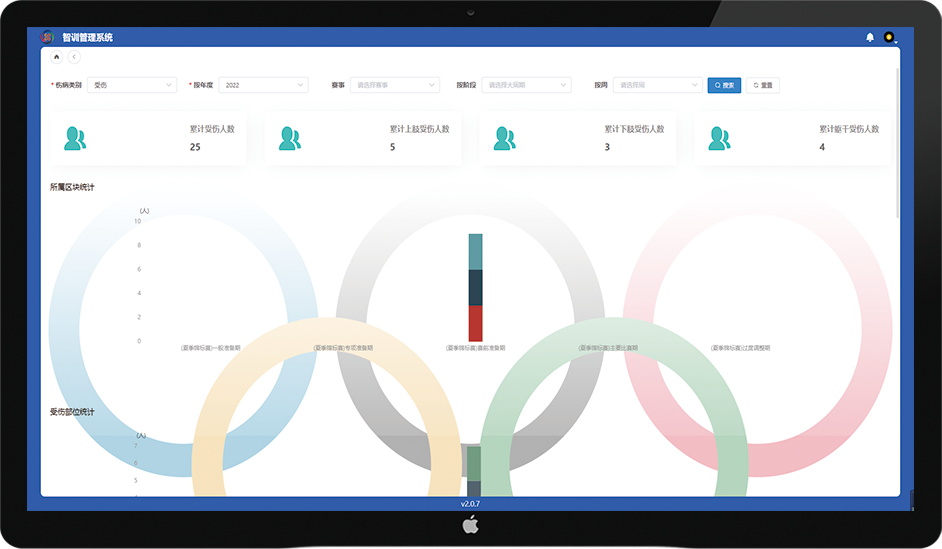Click the 累计躯干受伤人数 people icon
Image resolution: width=942 pixels, height=549 pixels.
click(719, 138)
